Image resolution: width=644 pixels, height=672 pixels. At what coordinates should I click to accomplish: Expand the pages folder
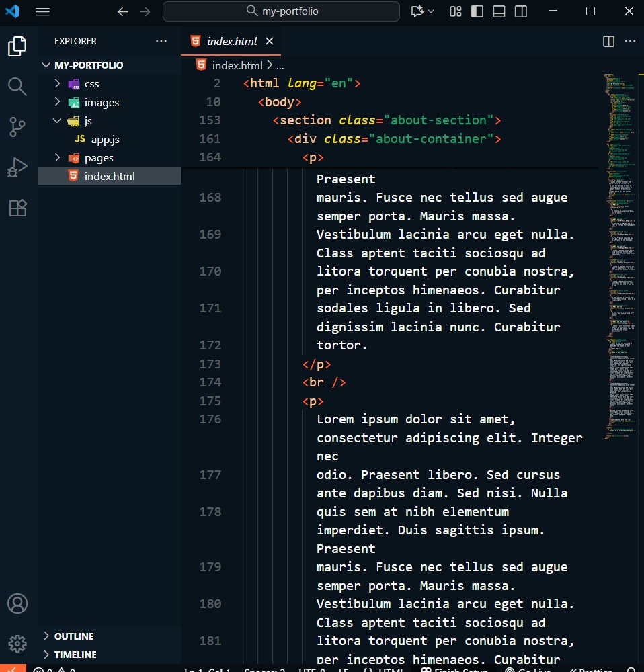click(x=57, y=158)
